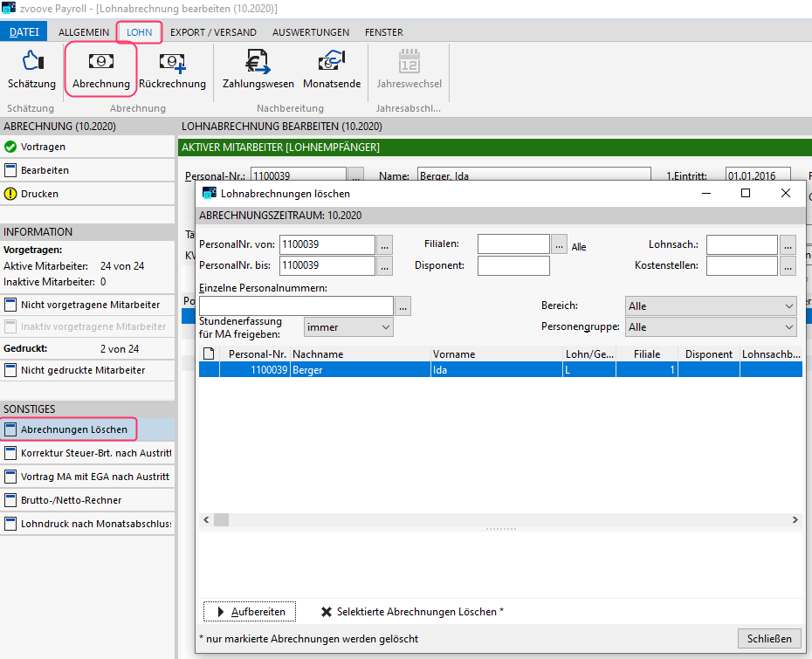
Task: Open Zahlungswesen from the ribbon
Action: click(257, 62)
